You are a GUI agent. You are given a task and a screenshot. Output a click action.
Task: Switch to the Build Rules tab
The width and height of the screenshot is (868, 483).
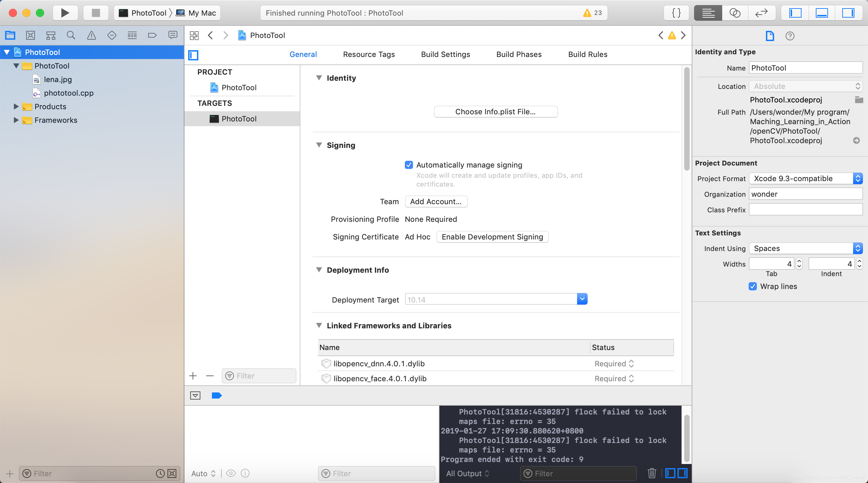(588, 54)
